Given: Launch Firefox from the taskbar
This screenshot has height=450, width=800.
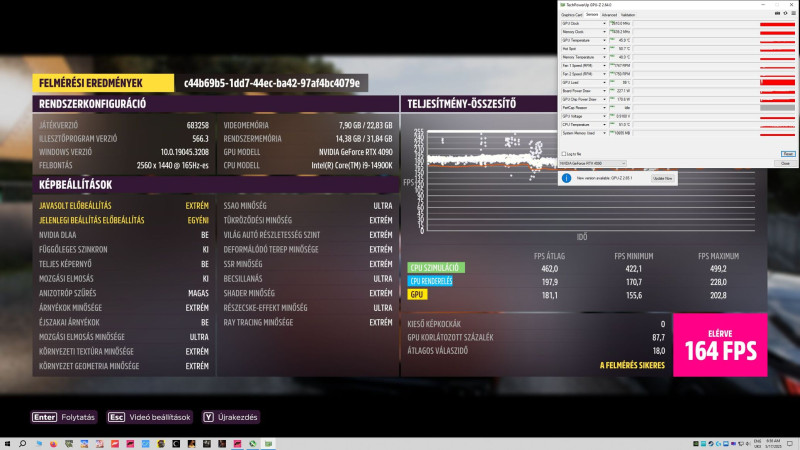Looking at the screenshot, I should click(53, 444).
